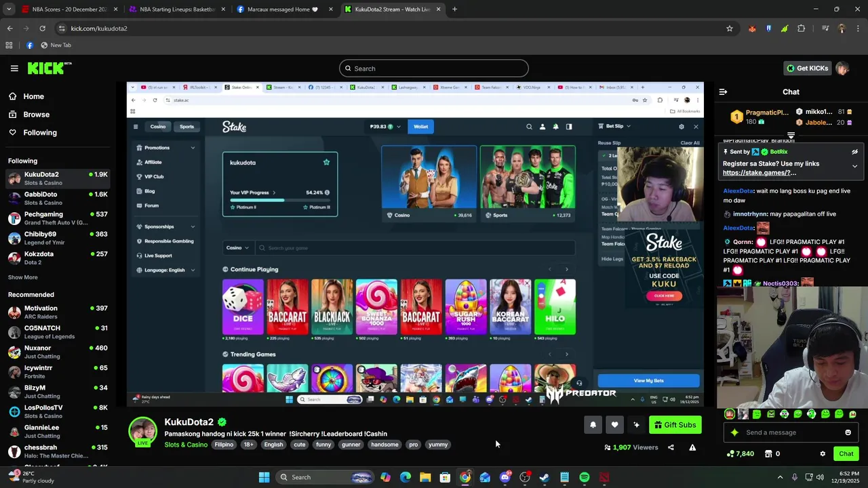Select Pechgaming in the Following list

point(58,218)
